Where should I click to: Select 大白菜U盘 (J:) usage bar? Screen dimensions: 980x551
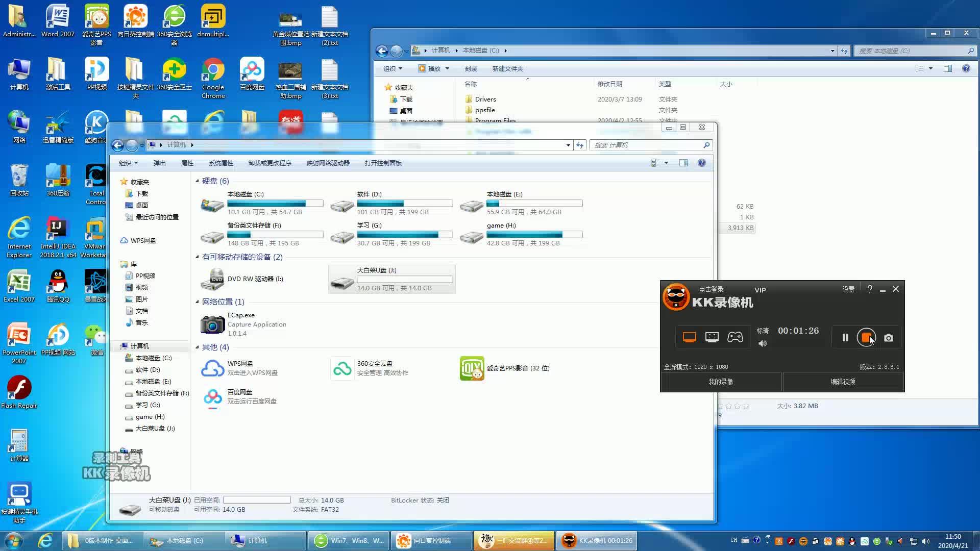pos(404,280)
